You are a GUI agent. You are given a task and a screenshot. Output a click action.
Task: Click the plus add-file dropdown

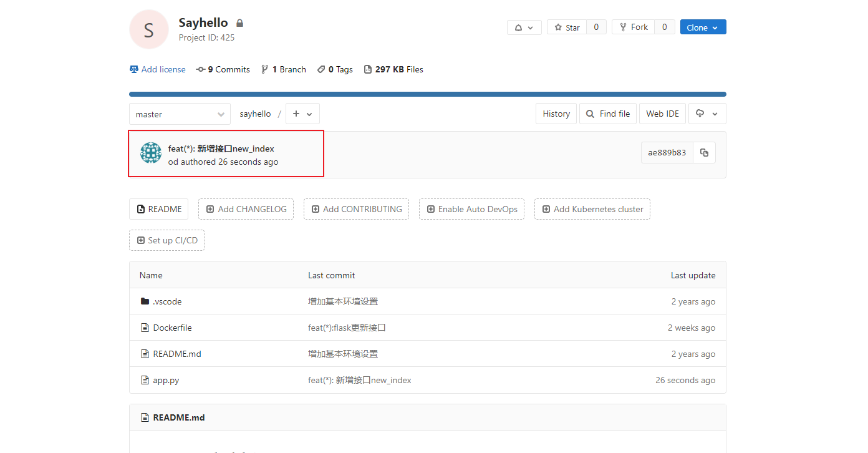click(302, 114)
